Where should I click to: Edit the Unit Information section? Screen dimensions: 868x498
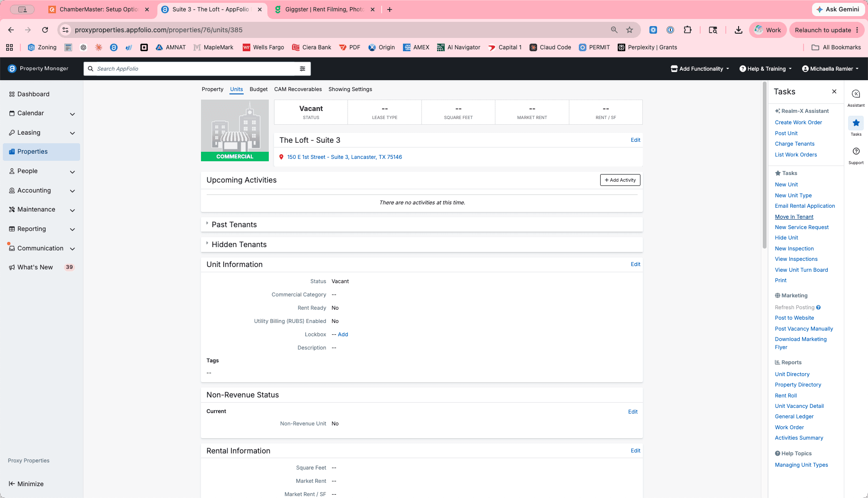(635, 264)
